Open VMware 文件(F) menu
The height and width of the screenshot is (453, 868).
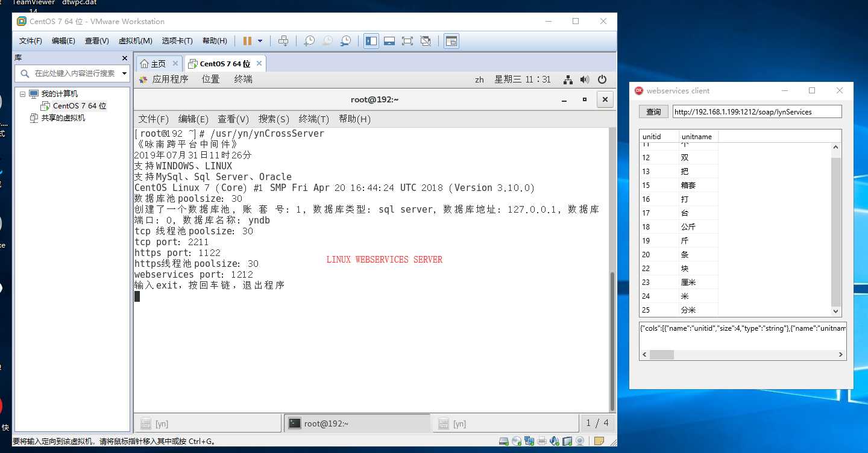pyautogui.click(x=31, y=41)
